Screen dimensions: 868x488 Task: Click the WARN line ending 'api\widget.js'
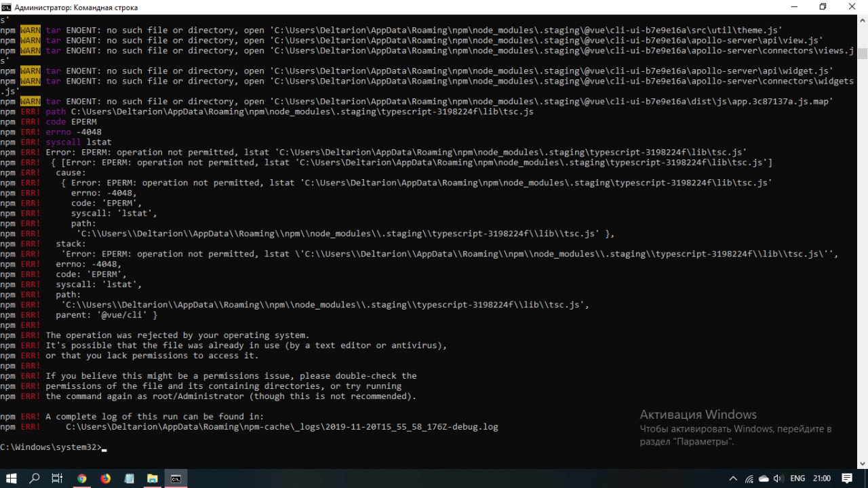pyautogui.click(x=416, y=71)
